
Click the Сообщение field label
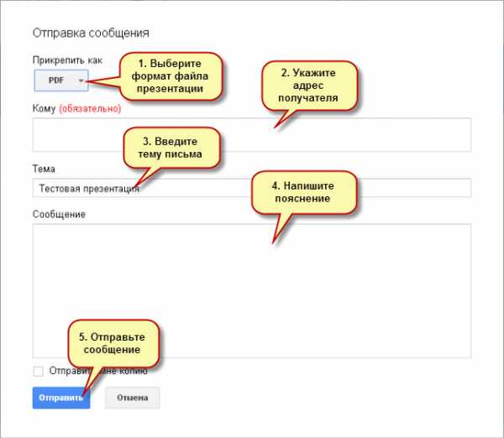click(59, 214)
